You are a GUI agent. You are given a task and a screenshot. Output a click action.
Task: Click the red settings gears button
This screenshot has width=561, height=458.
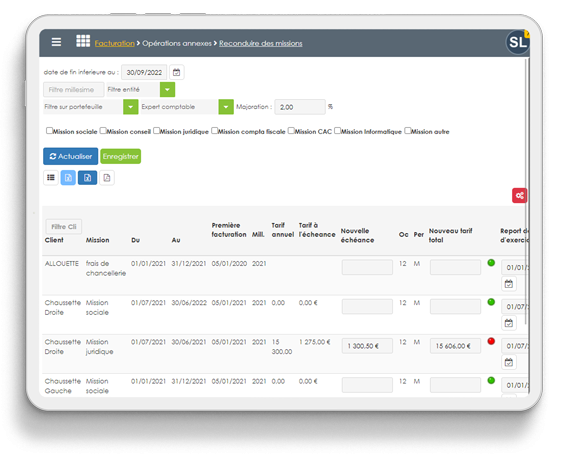coord(519,195)
